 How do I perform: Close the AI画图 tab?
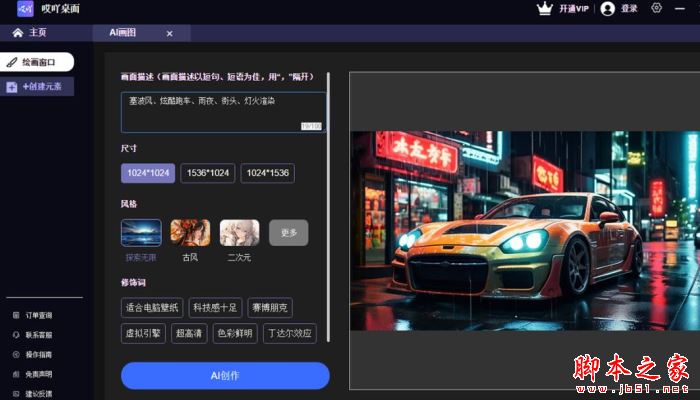(x=169, y=33)
